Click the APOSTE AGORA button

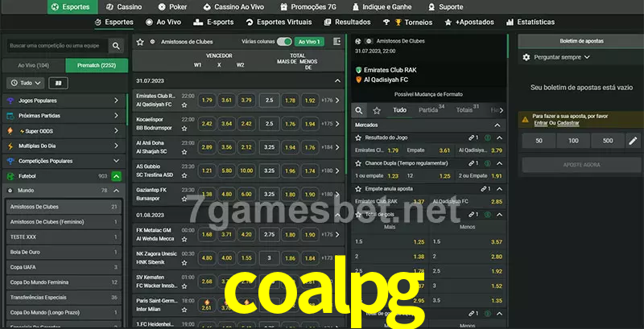581,165
